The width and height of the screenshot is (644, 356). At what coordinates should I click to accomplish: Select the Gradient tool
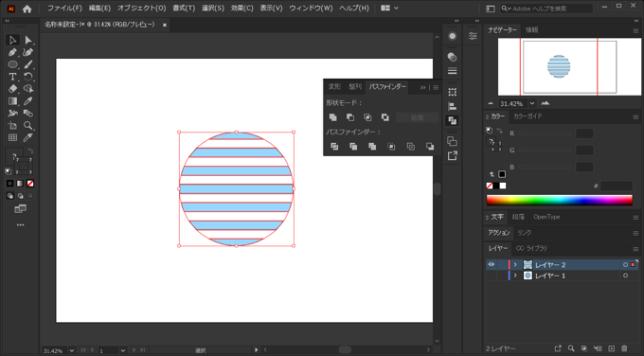pos(12,101)
